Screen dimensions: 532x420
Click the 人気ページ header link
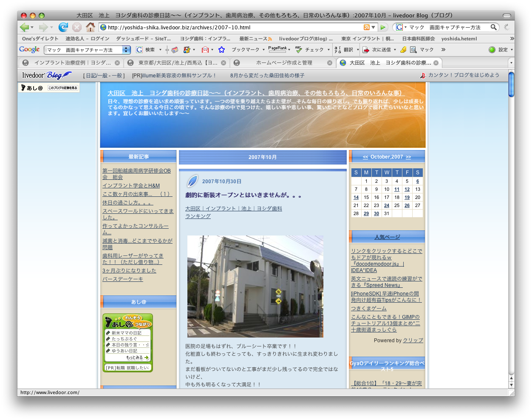387,237
